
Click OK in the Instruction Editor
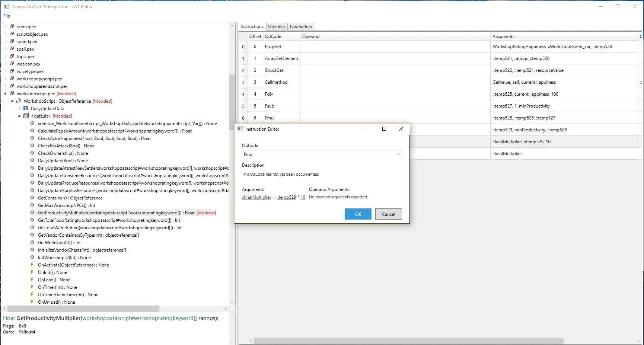tap(358, 214)
